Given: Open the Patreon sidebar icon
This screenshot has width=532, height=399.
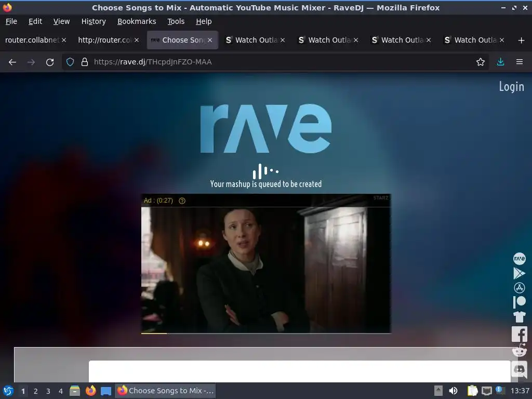Looking at the screenshot, I should [x=519, y=302].
